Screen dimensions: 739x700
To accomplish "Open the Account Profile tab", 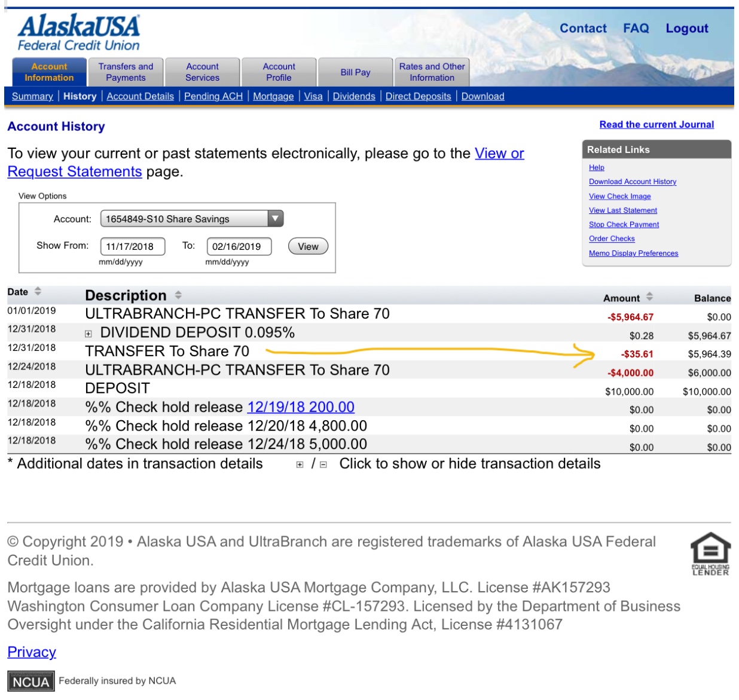I will point(279,72).
